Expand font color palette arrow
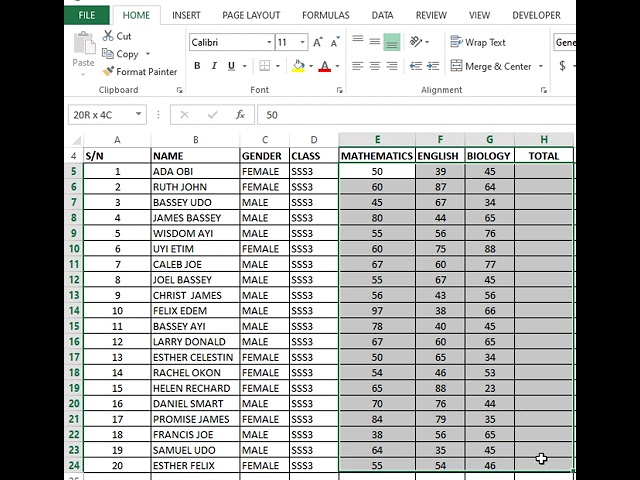 click(x=337, y=66)
